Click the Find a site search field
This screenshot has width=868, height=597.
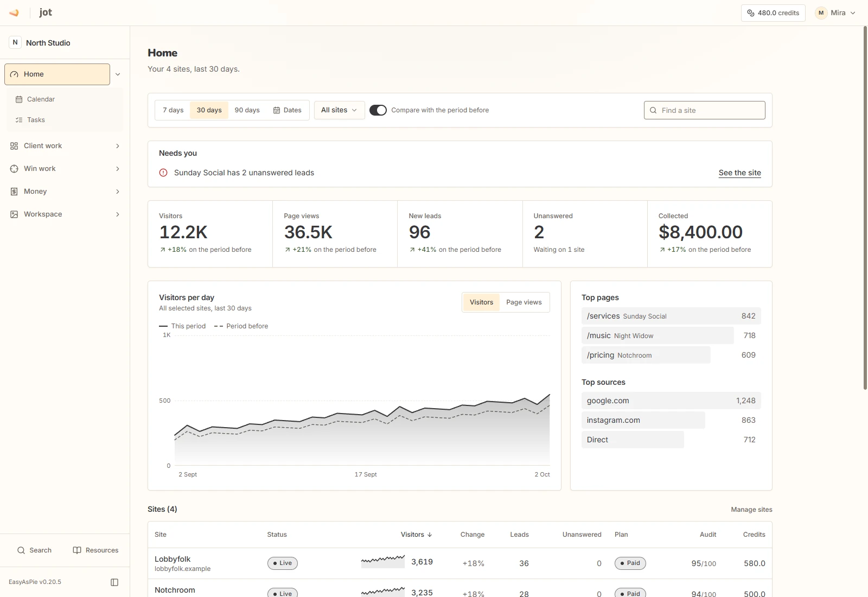705,110
